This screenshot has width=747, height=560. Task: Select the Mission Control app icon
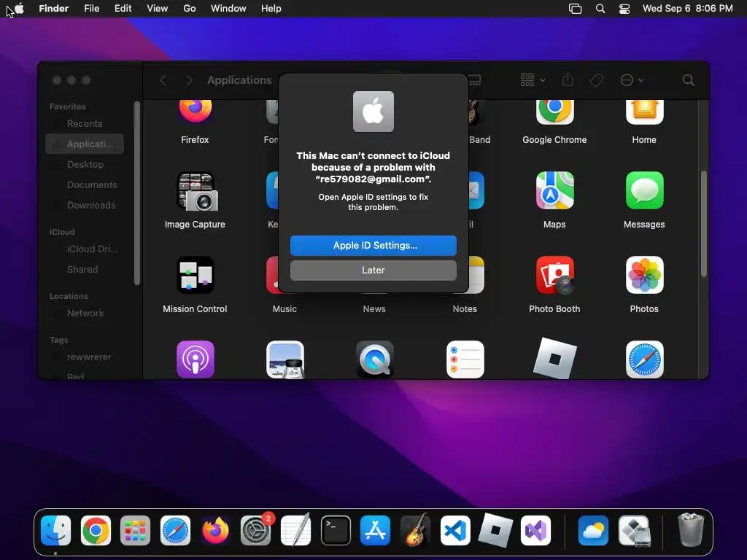pyautogui.click(x=195, y=275)
